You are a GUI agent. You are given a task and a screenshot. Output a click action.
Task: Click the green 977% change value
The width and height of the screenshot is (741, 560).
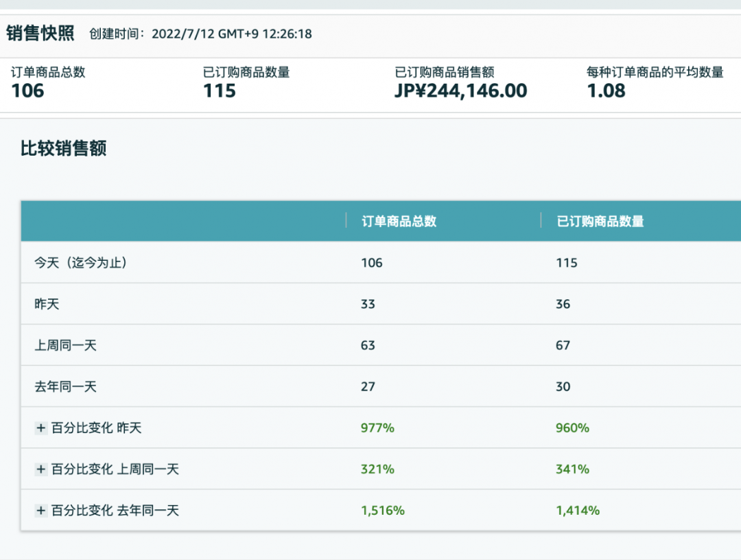tap(377, 428)
